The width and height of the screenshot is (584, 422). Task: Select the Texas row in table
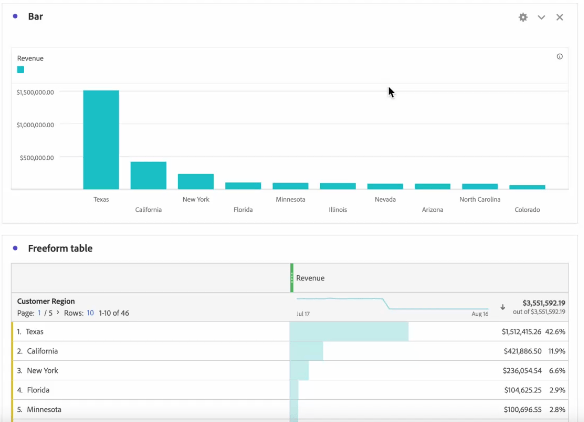click(x=290, y=331)
